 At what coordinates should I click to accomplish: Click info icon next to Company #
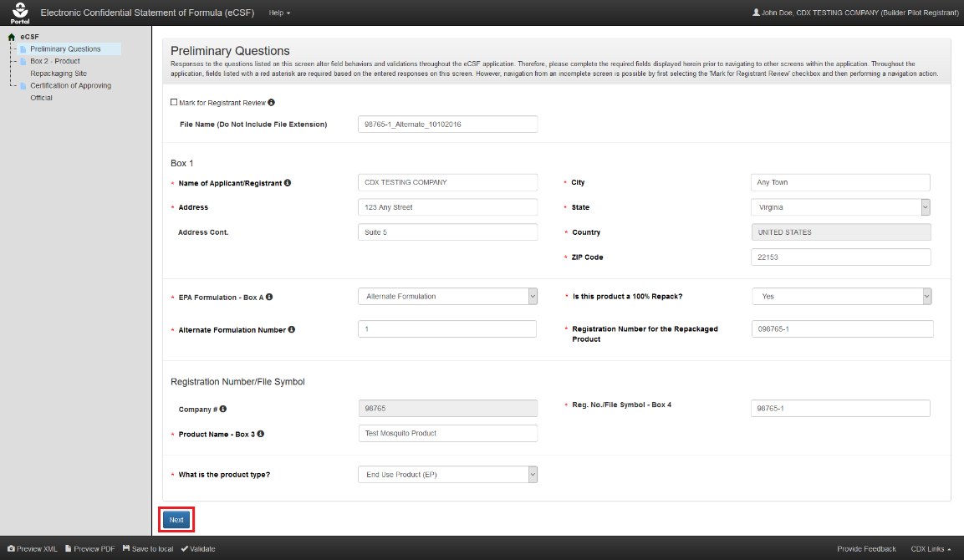pyautogui.click(x=223, y=409)
